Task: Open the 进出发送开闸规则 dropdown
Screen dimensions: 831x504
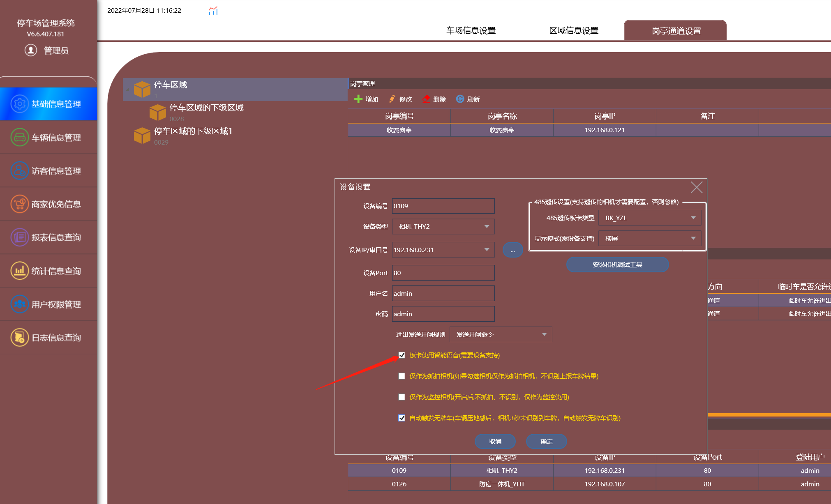Action: (x=501, y=335)
